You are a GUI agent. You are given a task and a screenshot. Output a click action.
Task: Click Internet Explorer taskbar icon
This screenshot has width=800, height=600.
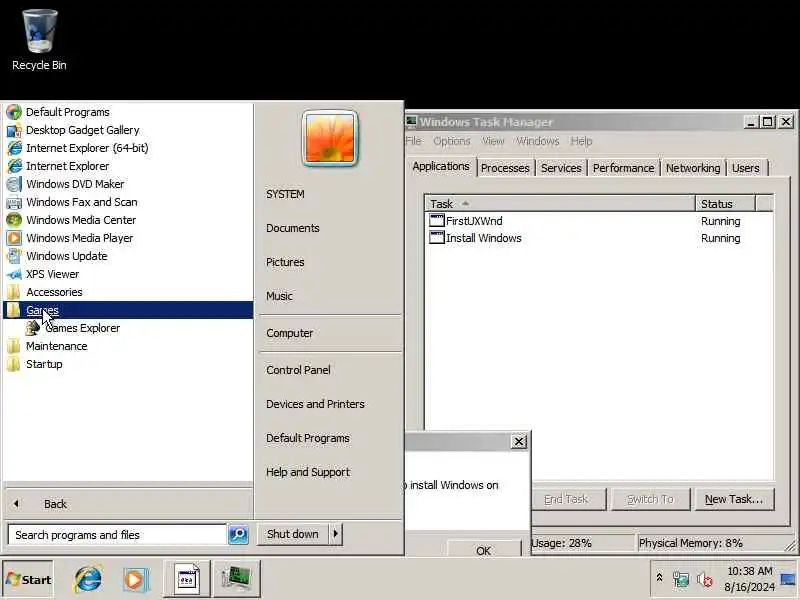click(88, 579)
